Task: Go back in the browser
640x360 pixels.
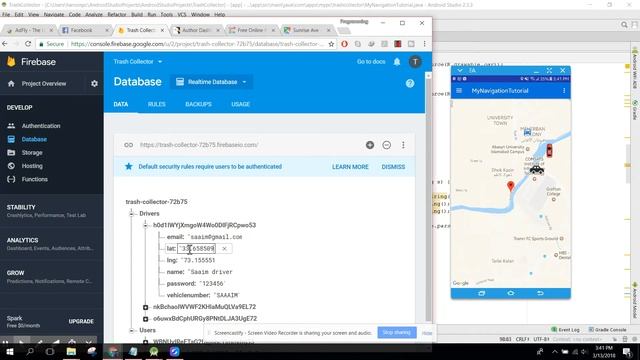Action: pyautogui.click(x=4, y=44)
